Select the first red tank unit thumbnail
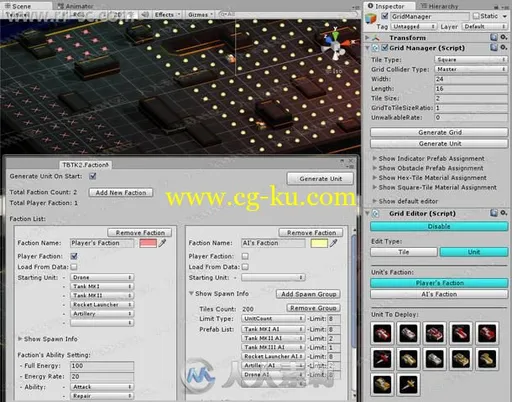Screen dimensions: 512x402 coord(382,333)
